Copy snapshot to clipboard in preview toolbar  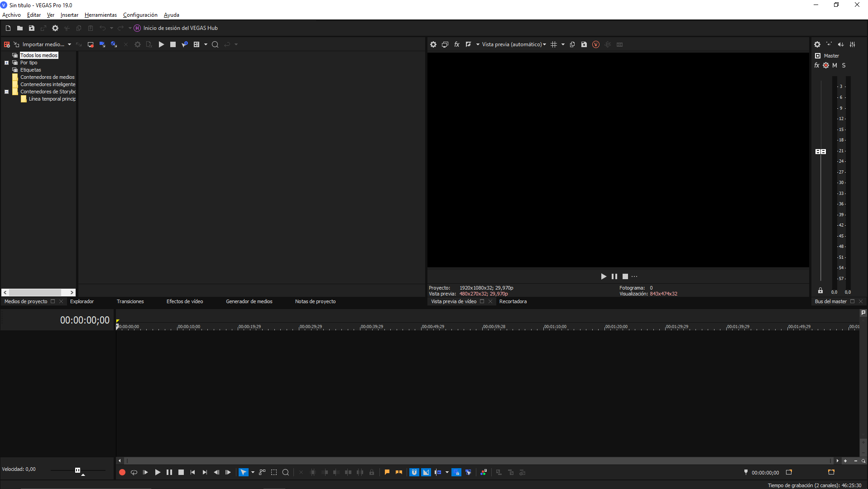[x=572, y=44]
